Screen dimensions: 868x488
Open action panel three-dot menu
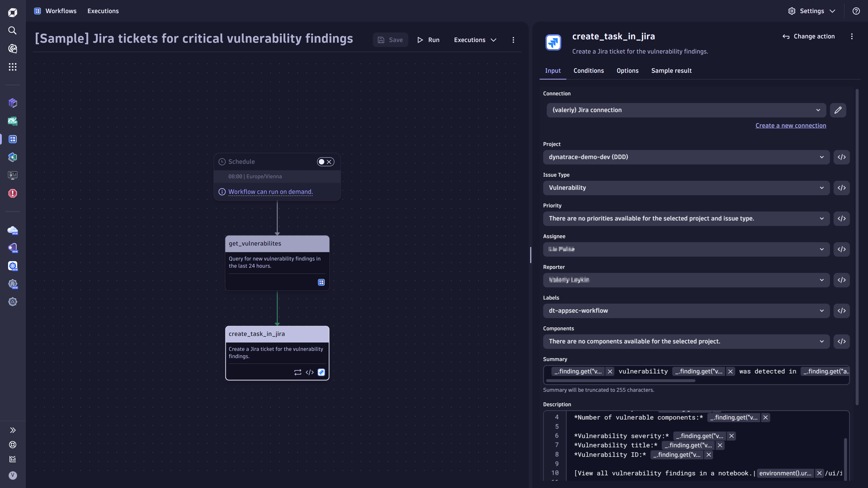click(852, 36)
